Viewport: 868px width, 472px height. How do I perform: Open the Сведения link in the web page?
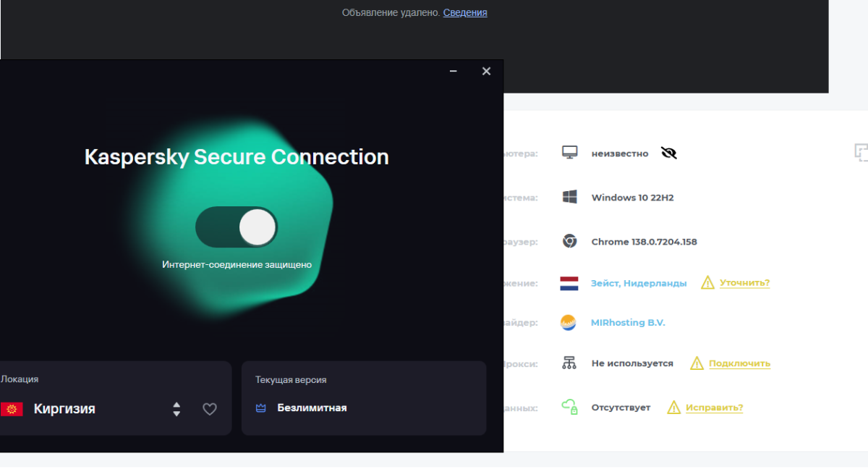click(465, 12)
